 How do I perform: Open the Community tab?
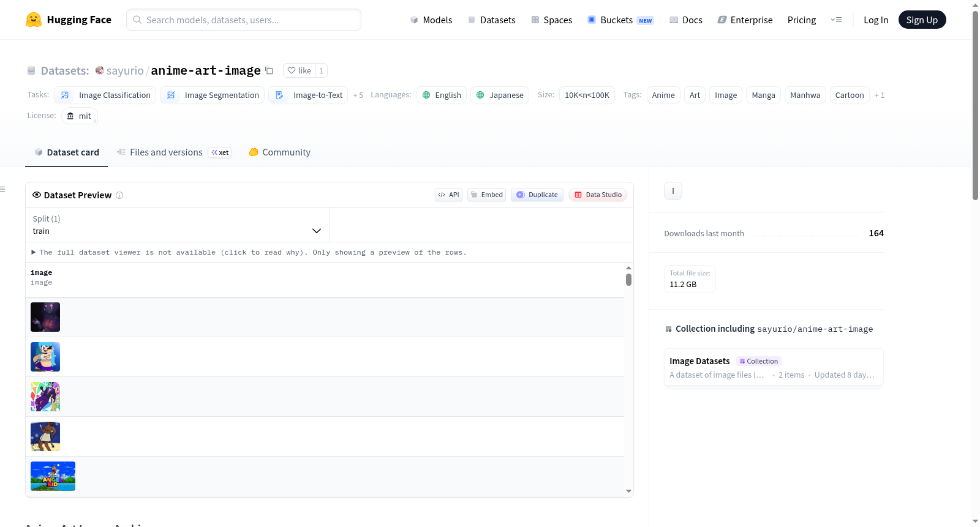point(279,152)
